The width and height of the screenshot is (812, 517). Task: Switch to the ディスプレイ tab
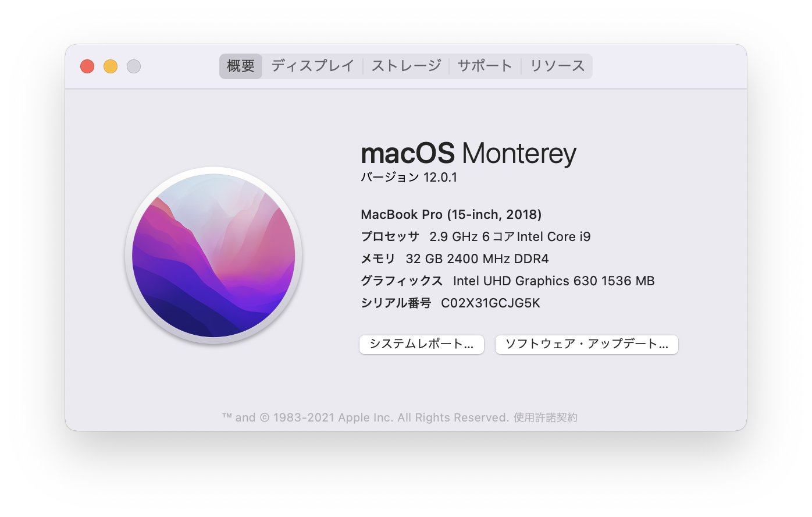(313, 66)
